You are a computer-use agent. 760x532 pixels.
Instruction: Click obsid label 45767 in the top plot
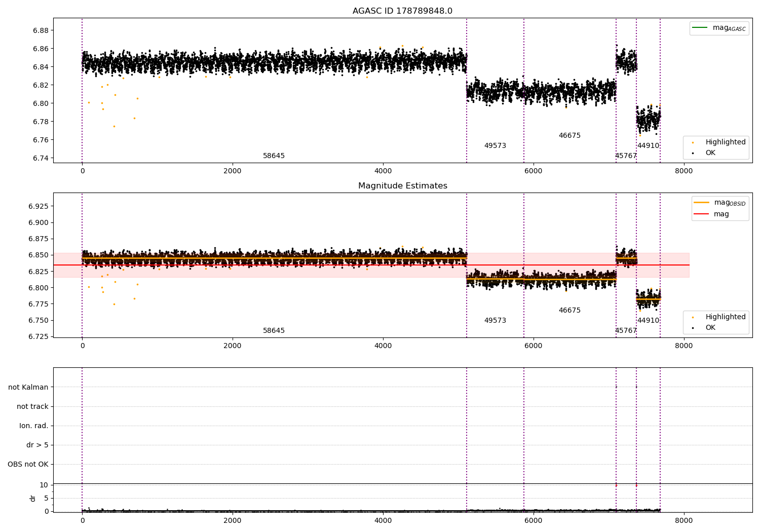[626, 156]
